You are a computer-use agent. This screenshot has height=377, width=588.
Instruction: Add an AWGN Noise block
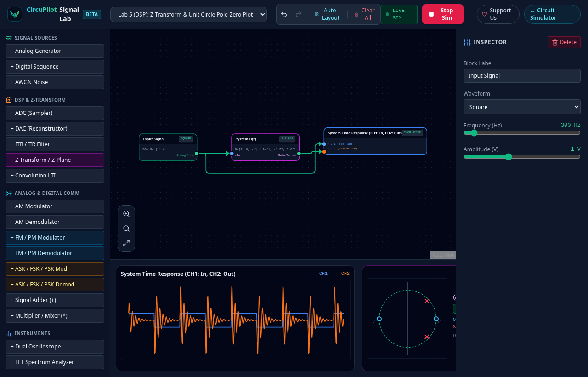click(55, 82)
